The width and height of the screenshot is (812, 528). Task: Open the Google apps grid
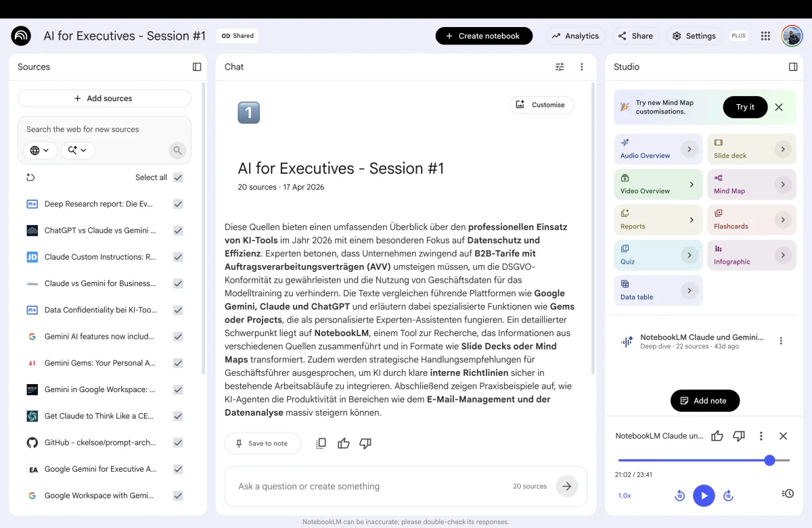click(765, 36)
